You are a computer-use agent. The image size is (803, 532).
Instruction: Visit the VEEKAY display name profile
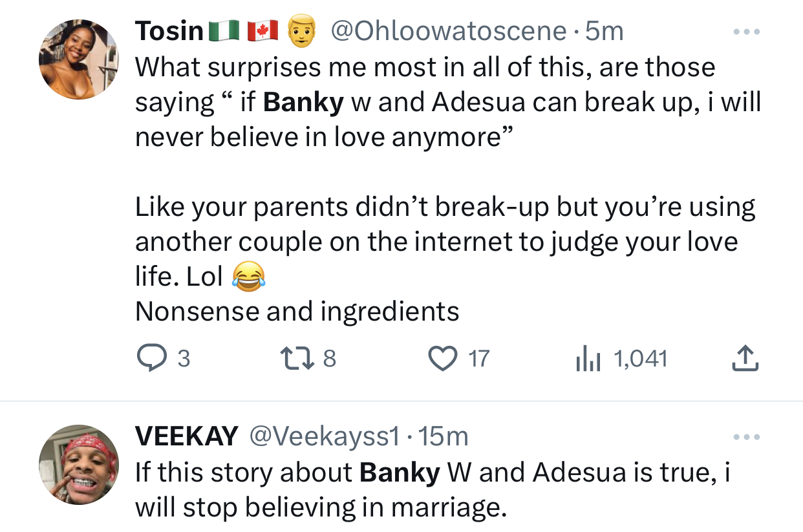click(x=186, y=437)
